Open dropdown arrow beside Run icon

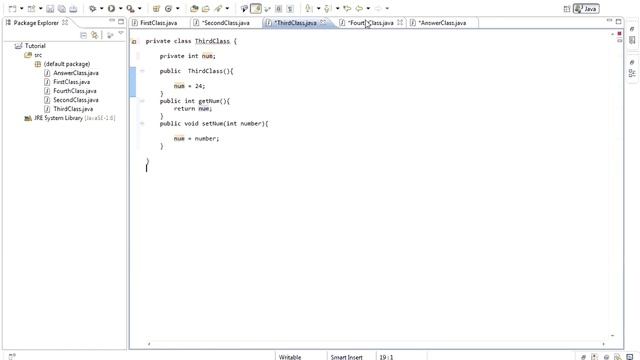coord(120,9)
